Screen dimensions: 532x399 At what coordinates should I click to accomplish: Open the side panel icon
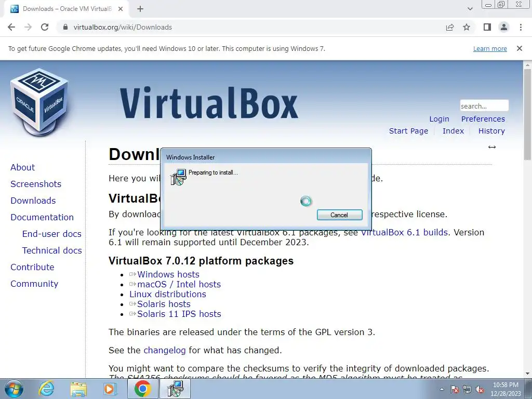coord(487,27)
